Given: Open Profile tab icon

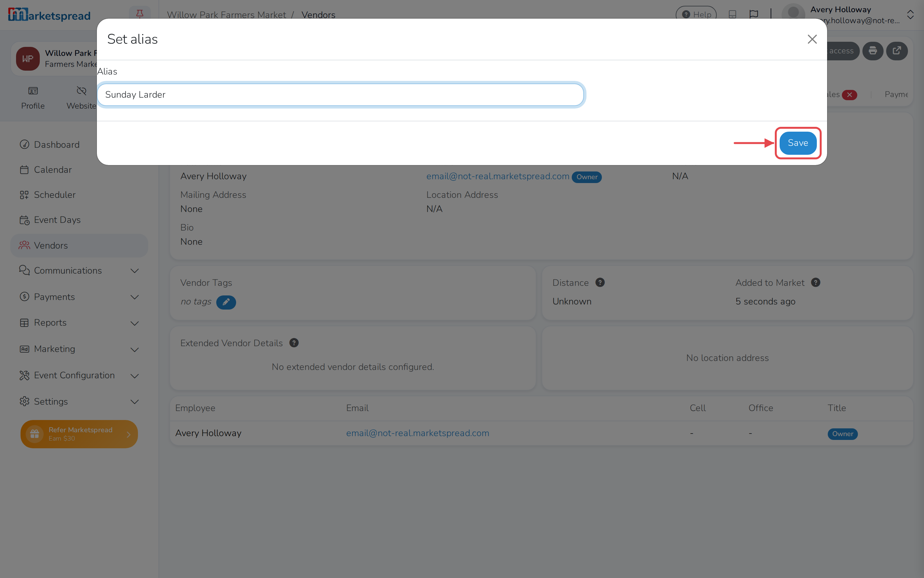Looking at the screenshot, I should 33,91.
